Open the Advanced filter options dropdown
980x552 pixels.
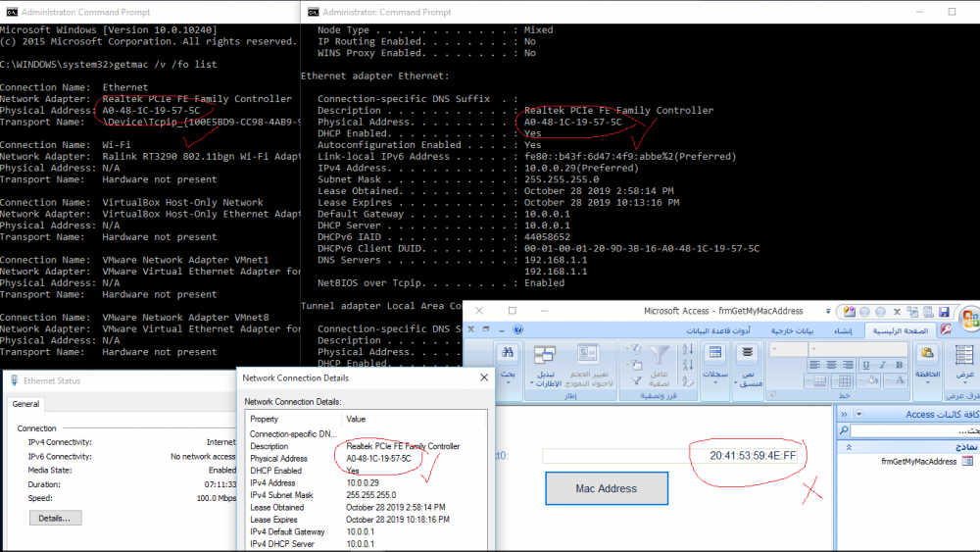click(627, 365)
